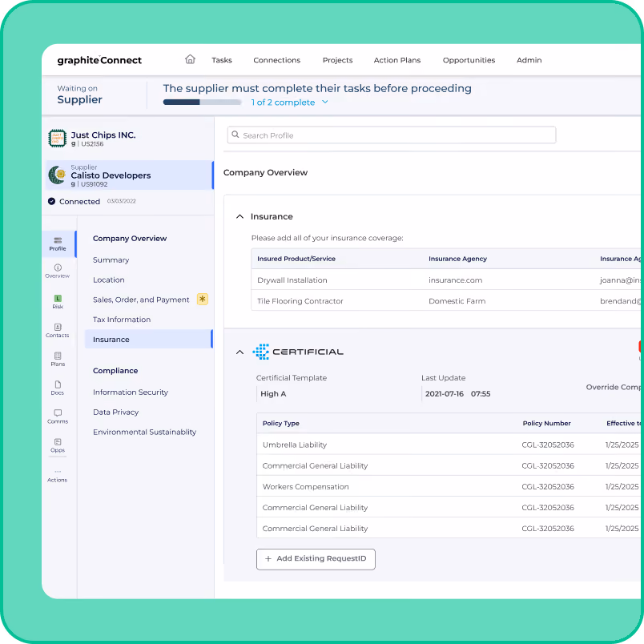Image resolution: width=644 pixels, height=644 pixels.
Task: Click the Insurance Agency column header
Action: click(457, 259)
